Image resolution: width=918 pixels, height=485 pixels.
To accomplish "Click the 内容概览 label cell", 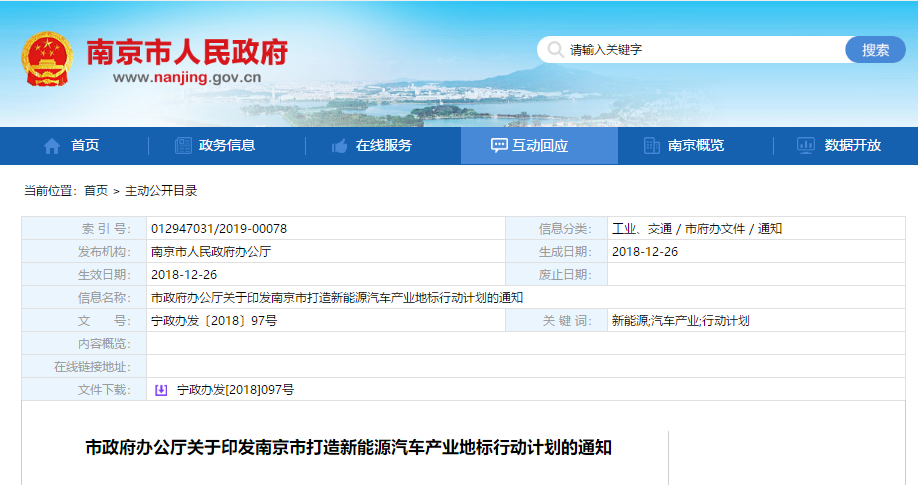I will (84, 344).
